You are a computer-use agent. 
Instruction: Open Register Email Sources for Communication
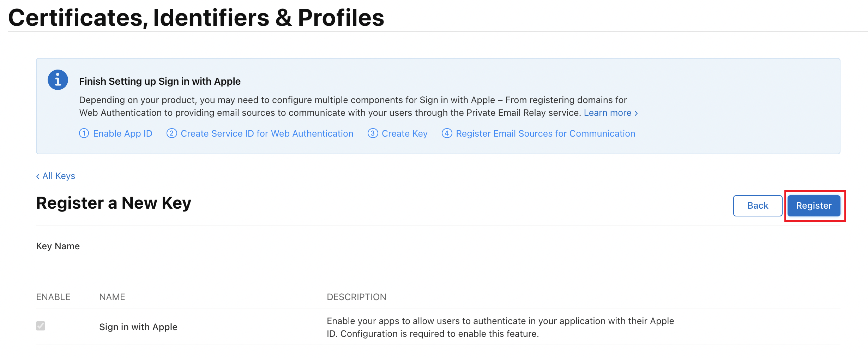(538, 133)
